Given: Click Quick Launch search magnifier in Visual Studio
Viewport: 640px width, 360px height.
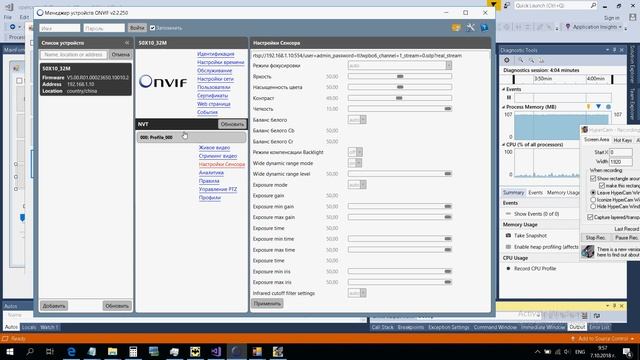Looking at the screenshot, I should 593,5.
